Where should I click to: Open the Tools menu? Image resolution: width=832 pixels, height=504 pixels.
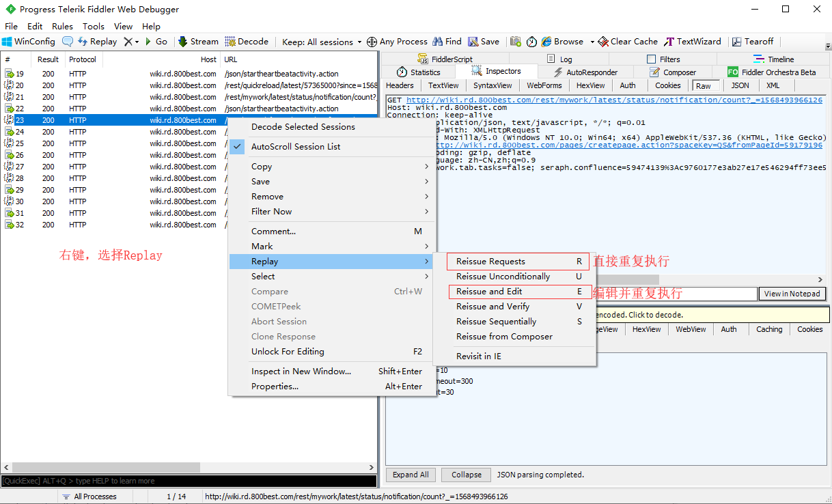click(94, 27)
